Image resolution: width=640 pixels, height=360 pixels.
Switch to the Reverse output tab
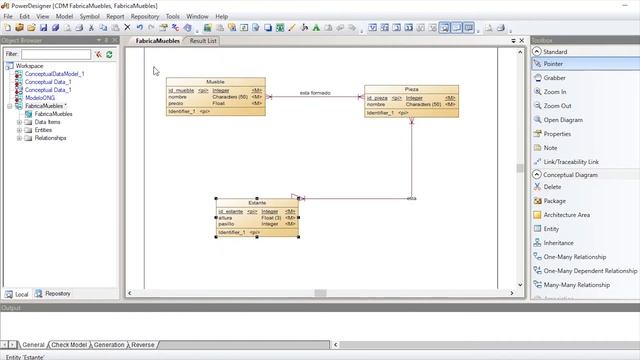click(142, 345)
